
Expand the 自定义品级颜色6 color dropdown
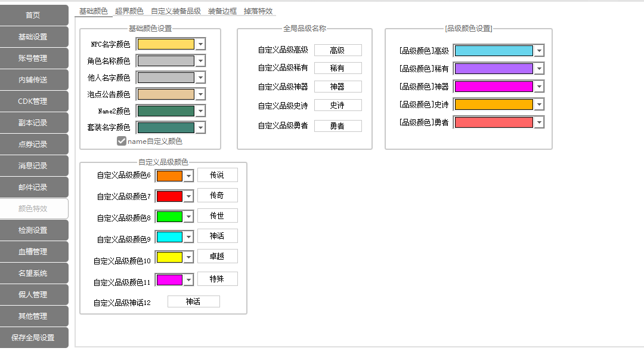click(x=188, y=176)
